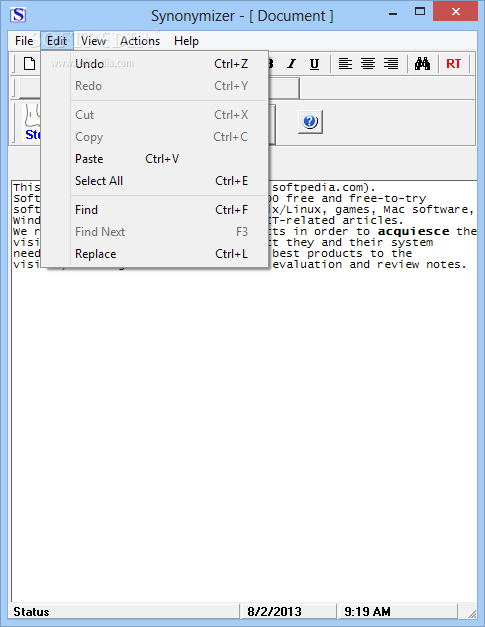Open the Help menu
Viewport: 485px width, 627px height.
tap(186, 41)
